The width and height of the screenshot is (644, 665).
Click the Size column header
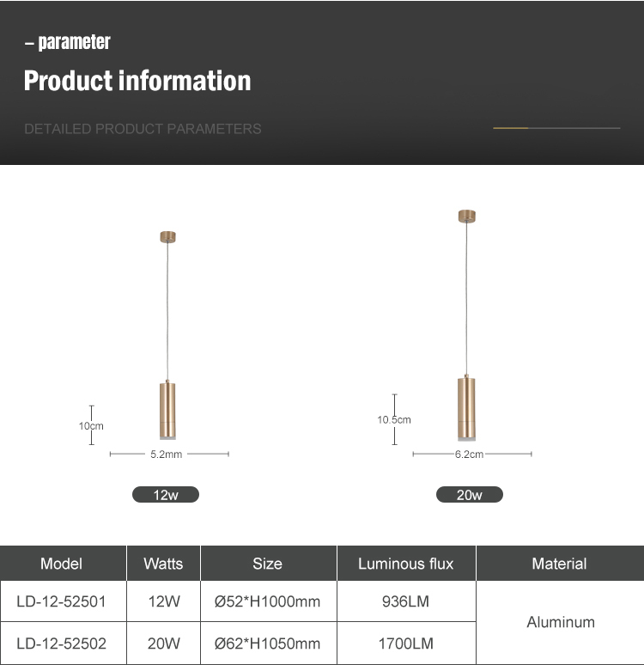click(267, 564)
